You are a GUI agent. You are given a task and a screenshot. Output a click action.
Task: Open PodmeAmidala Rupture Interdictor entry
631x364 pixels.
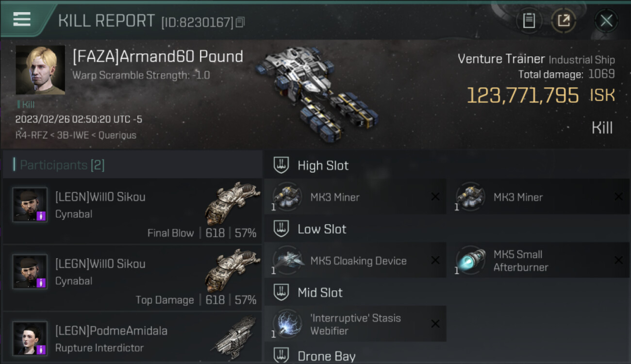(132, 338)
